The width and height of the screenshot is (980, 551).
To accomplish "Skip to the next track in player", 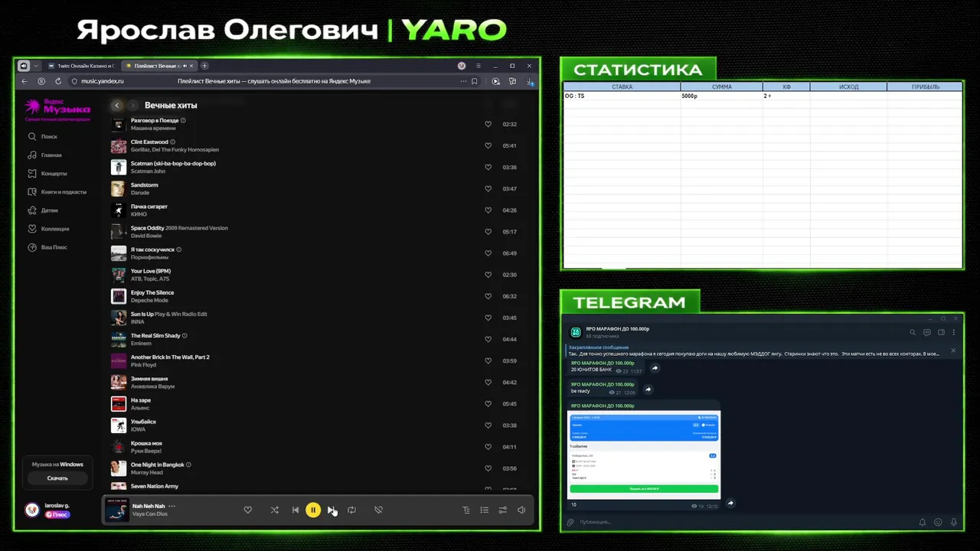I will click(331, 510).
